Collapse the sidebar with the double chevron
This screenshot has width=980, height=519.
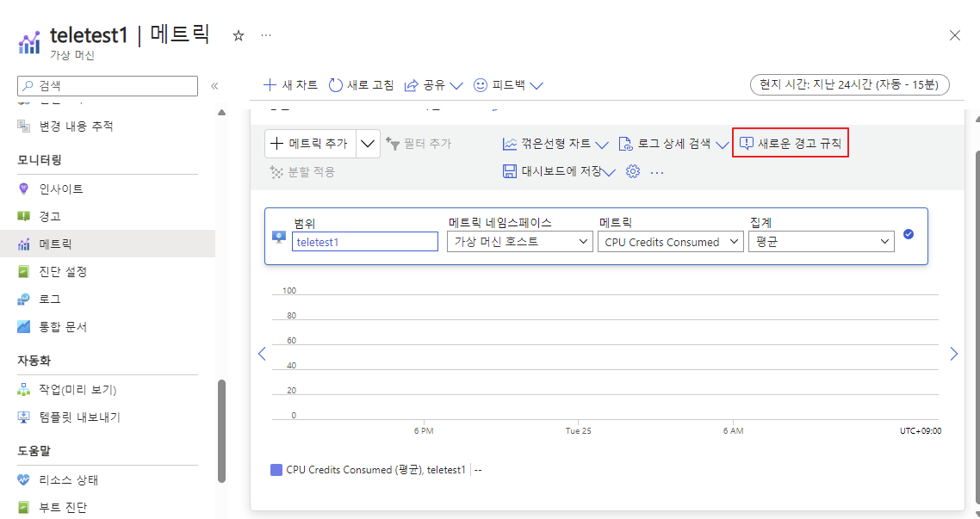pyautogui.click(x=214, y=86)
